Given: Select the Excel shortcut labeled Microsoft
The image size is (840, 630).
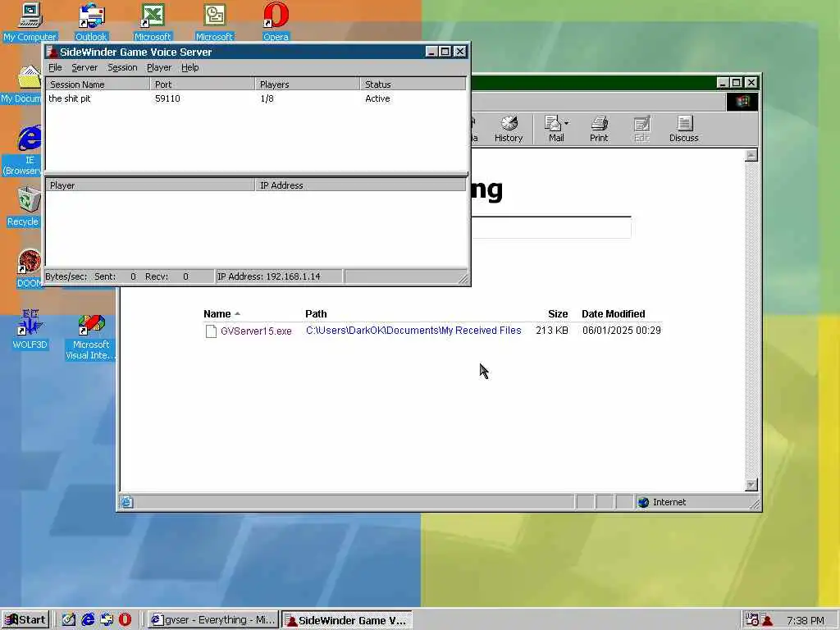Looking at the screenshot, I should pyautogui.click(x=153, y=21).
